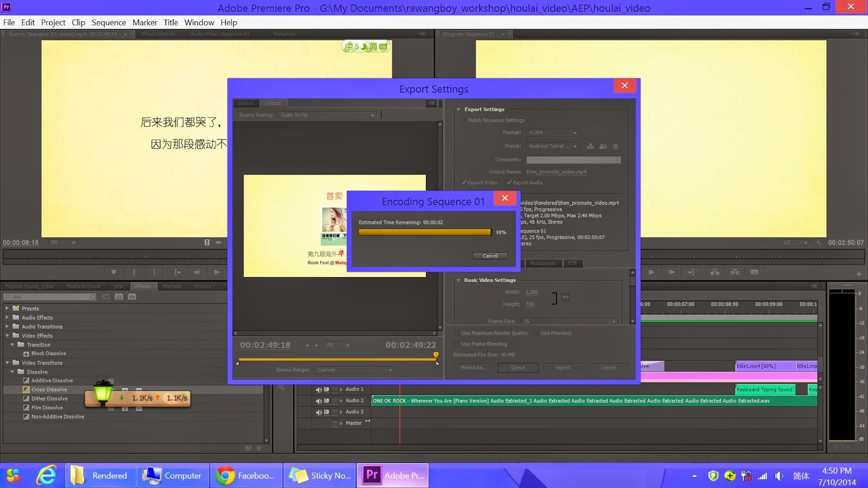Cancel the Export Settings dialog
The image size is (868, 488).
(608, 368)
